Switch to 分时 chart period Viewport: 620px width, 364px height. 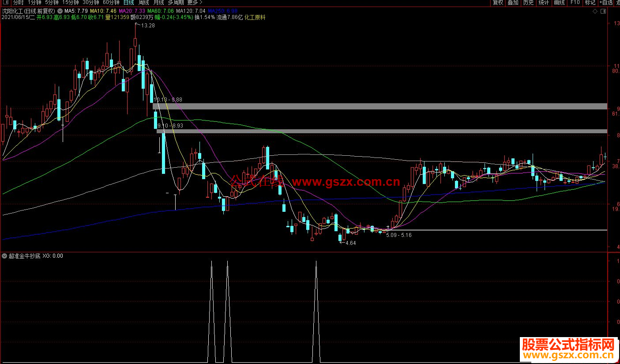(18, 3)
